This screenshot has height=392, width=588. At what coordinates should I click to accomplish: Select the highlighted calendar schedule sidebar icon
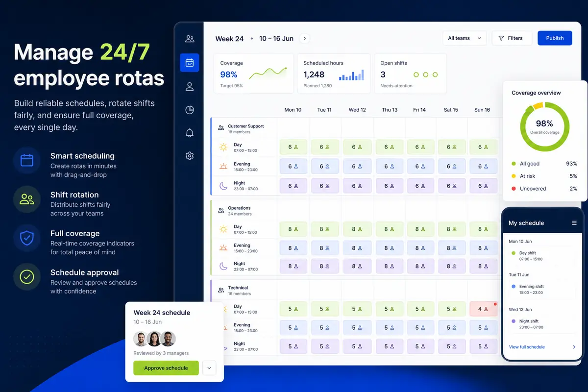tap(190, 63)
